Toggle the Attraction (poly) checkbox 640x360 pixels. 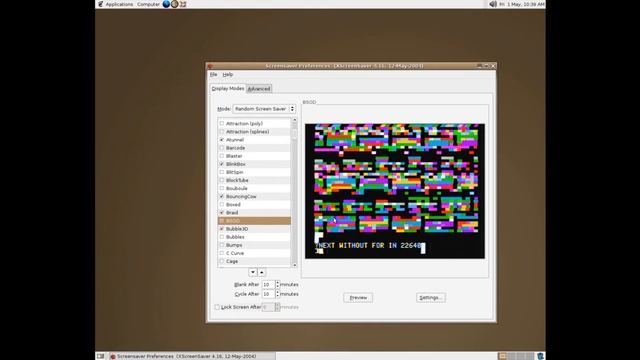[222, 123]
